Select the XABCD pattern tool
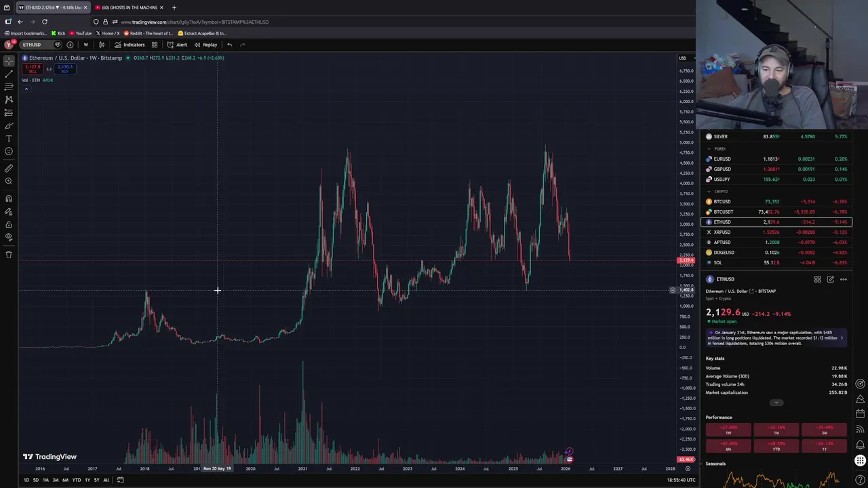This screenshot has width=868, height=488. tap(9, 99)
